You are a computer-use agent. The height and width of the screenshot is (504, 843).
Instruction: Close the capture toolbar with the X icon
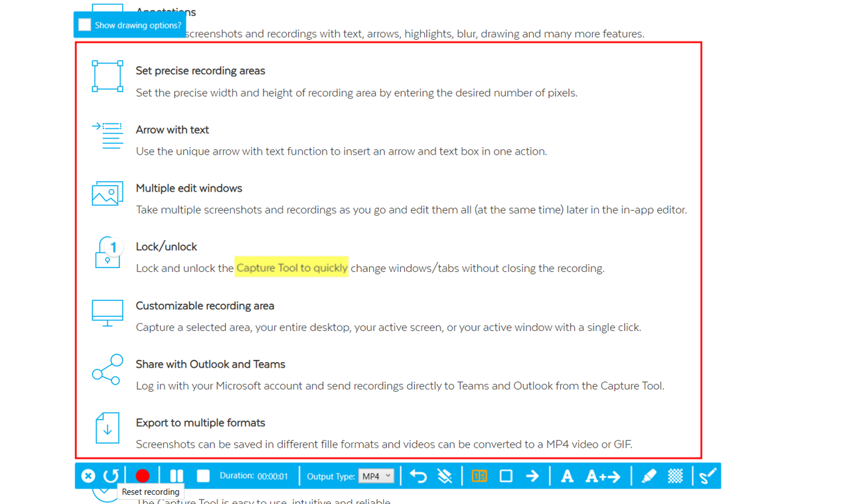pos(88,475)
